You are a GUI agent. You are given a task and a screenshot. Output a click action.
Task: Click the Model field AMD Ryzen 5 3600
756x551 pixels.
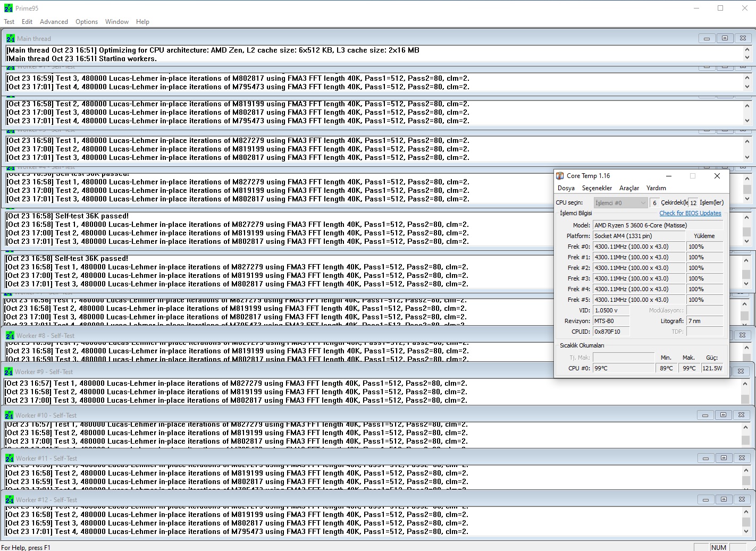click(x=658, y=225)
